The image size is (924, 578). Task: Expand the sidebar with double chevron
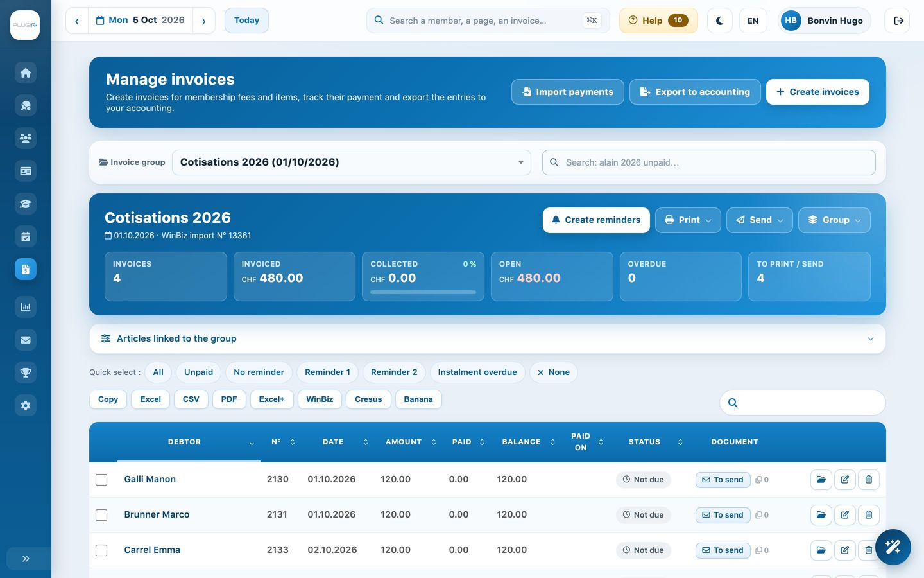26,559
